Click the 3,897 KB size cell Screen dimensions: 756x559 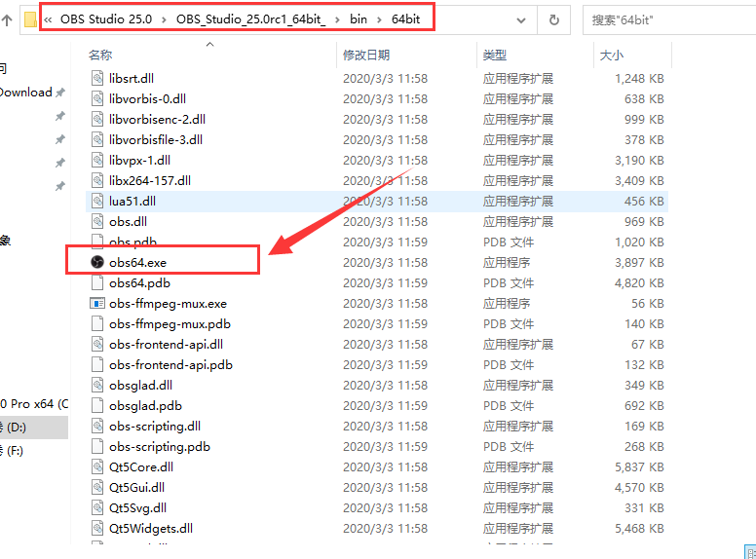(639, 263)
